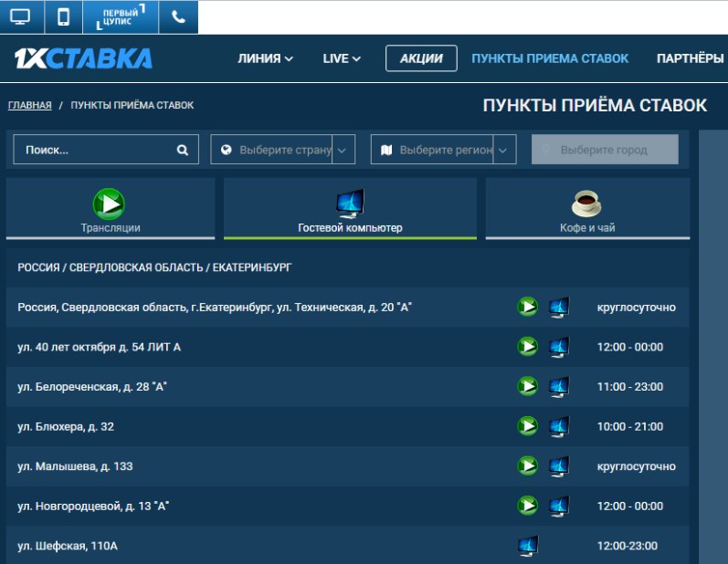The width and height of the screenshot is (728, 564).
Task: Click broadcast icon for ул. Малышева, д. 133
Action: [527, 466]
